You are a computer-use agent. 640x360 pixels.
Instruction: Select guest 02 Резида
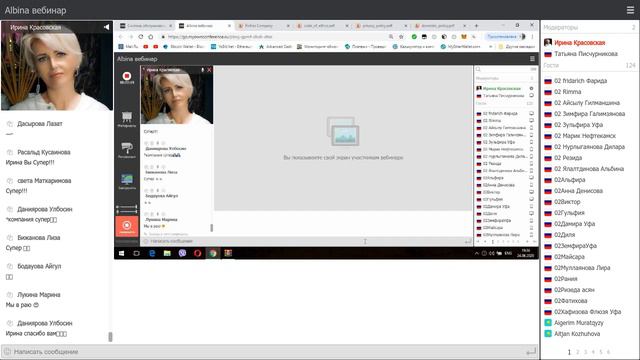click(x=568, y=158)
